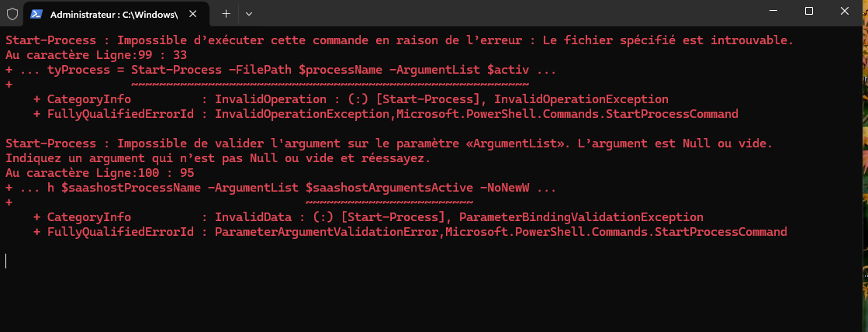This screenshot has width=868, height=332.
Task: Click the blinking cursor at the prompt
Action: coord(6,261)
